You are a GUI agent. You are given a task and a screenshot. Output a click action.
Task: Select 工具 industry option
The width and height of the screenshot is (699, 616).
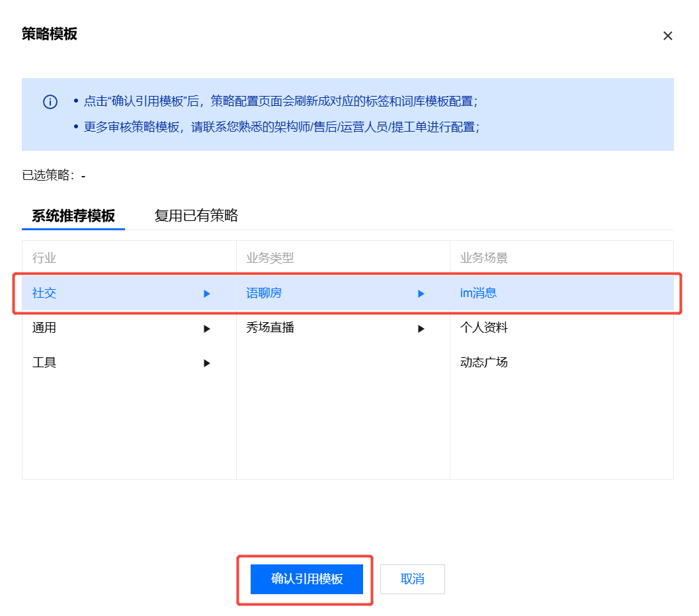click(44, 363)
